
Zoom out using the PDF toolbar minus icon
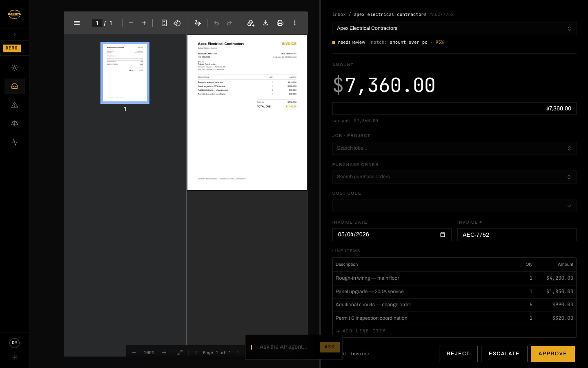pyautogui.click(x=131, y=23)
